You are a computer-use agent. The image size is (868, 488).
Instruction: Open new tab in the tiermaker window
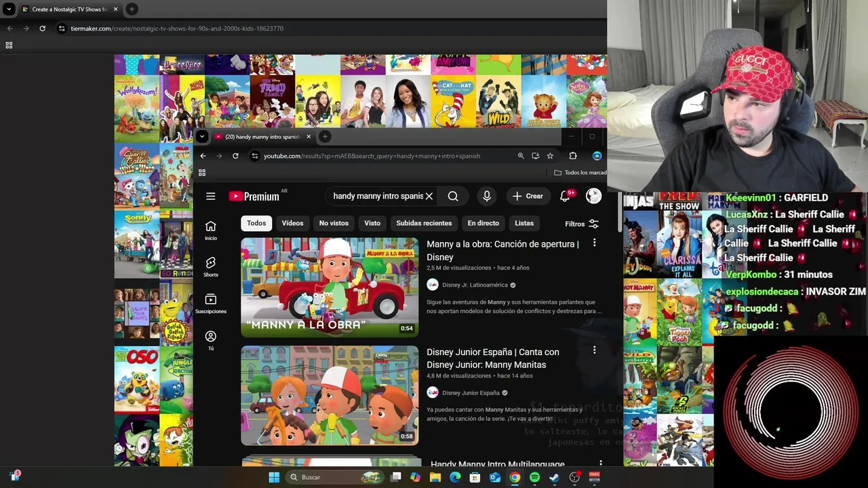[132, 9]
